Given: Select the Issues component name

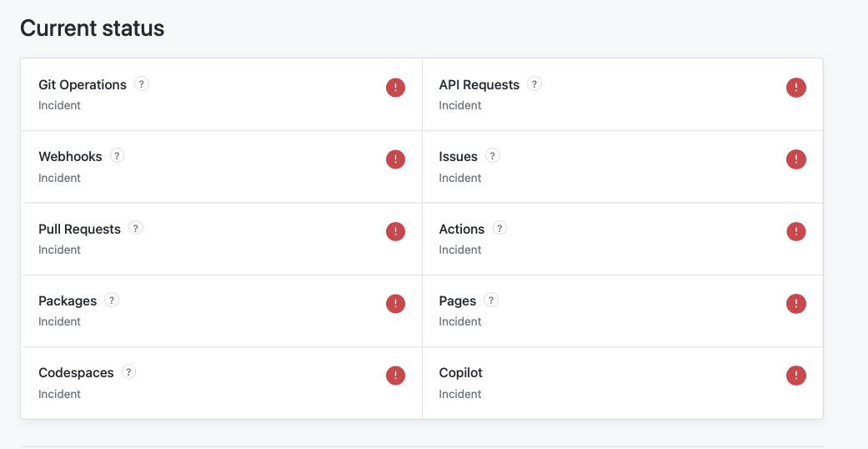Looking at the screenshot, I should (459, 157).
